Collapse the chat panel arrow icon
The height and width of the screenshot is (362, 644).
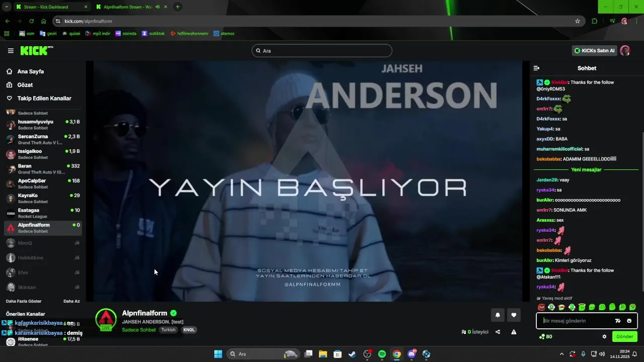pyautogui.click(x=537, y=68)
